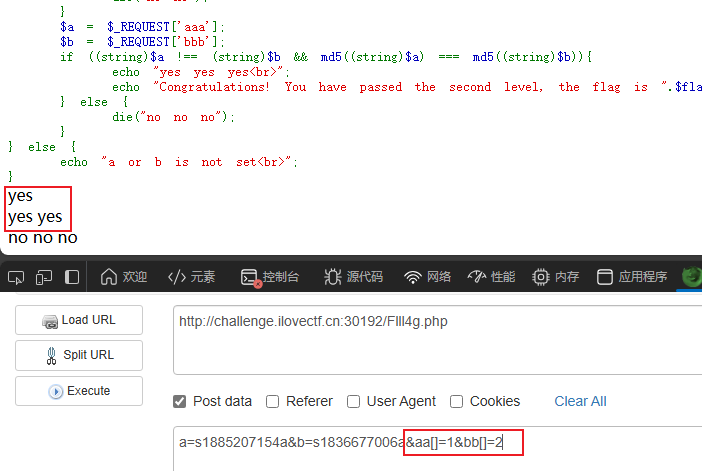Open the 控制台 console tab
The width and height of the screenshot is (702, 471).
pos(270,277)
